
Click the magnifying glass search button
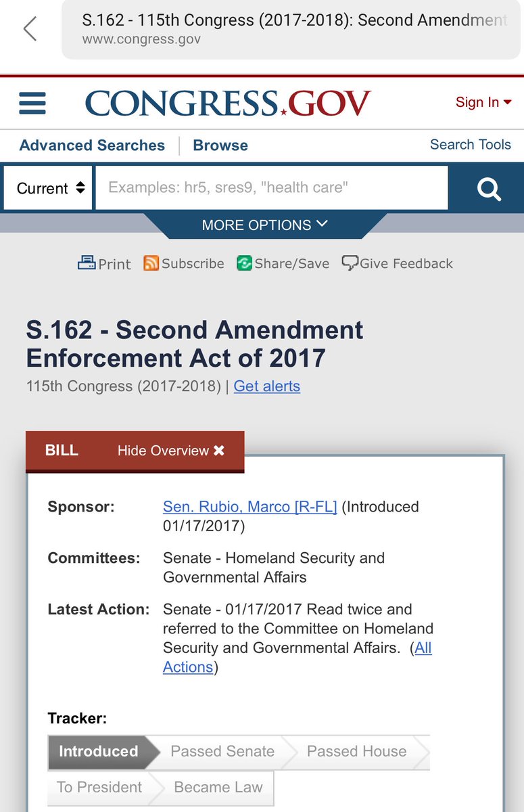pyautogui.click(x=488, y=188)
